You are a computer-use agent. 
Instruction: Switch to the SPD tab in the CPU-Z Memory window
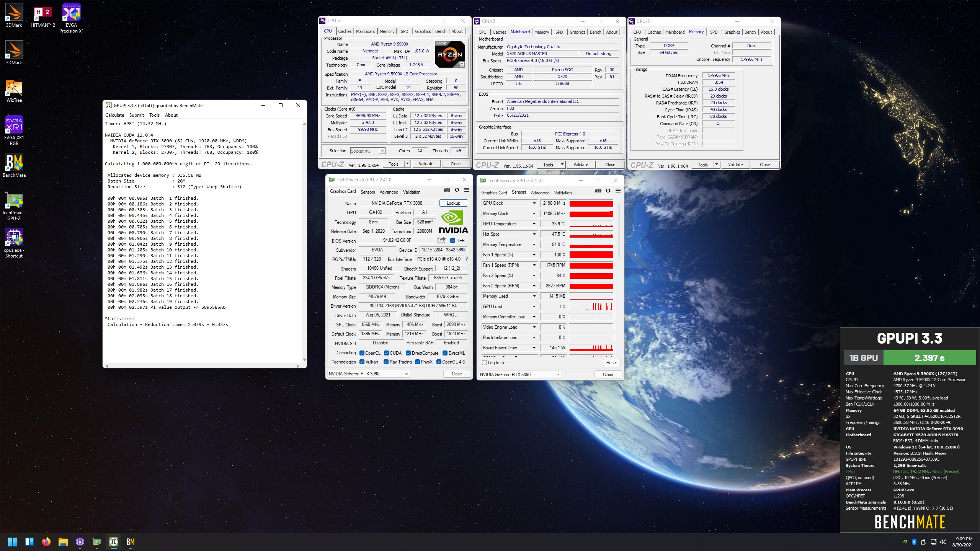pyautogui.click(x=714, y=32)
